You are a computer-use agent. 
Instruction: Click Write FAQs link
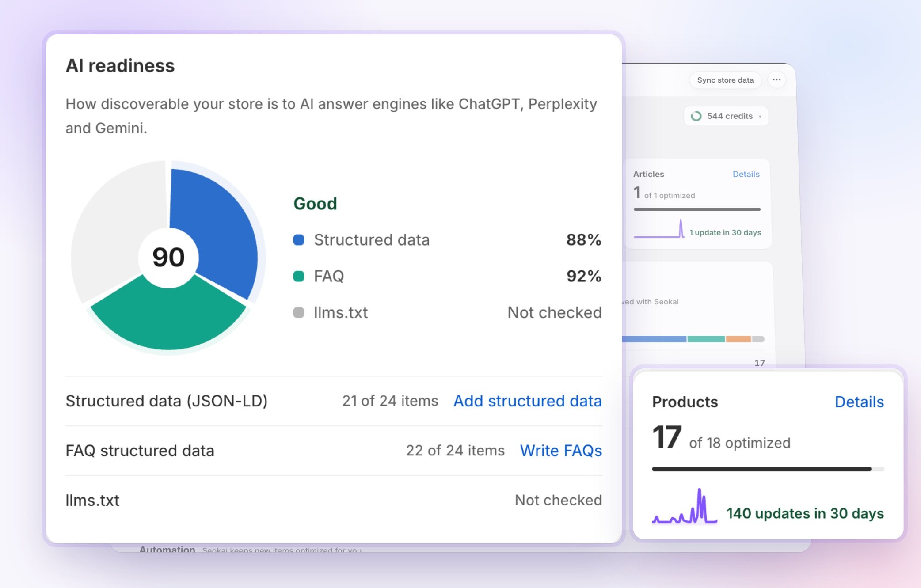pyautogui.click(x=561, y=450)
